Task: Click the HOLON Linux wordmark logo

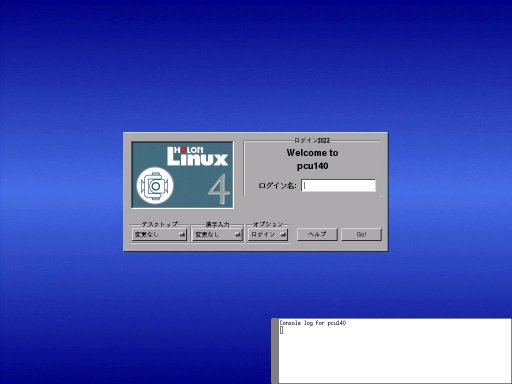Action: [197, 156]
